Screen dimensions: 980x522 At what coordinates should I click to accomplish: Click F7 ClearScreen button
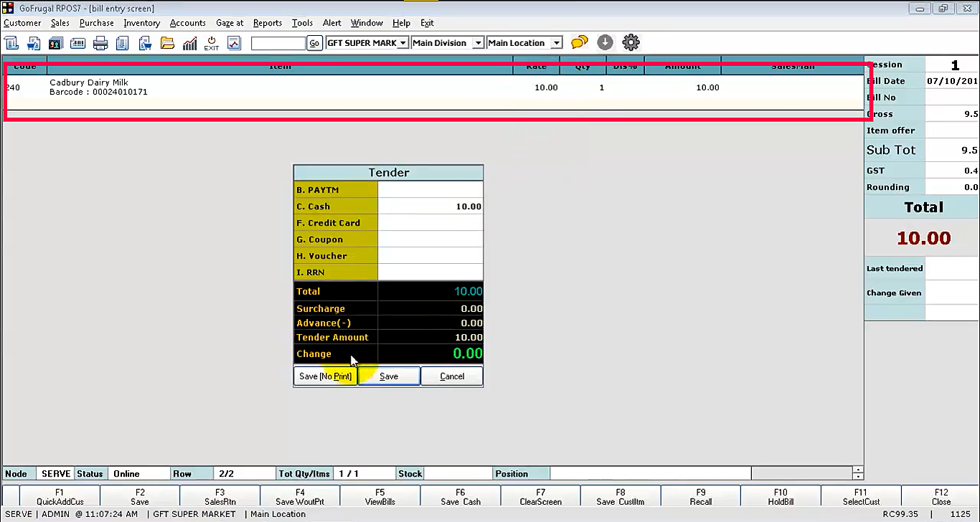(x=541, y=497)
